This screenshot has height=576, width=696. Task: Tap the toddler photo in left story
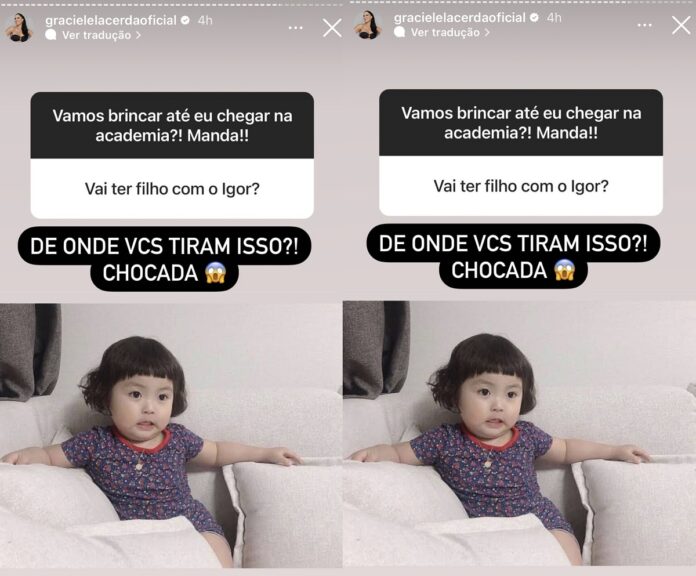click(171, 436)
